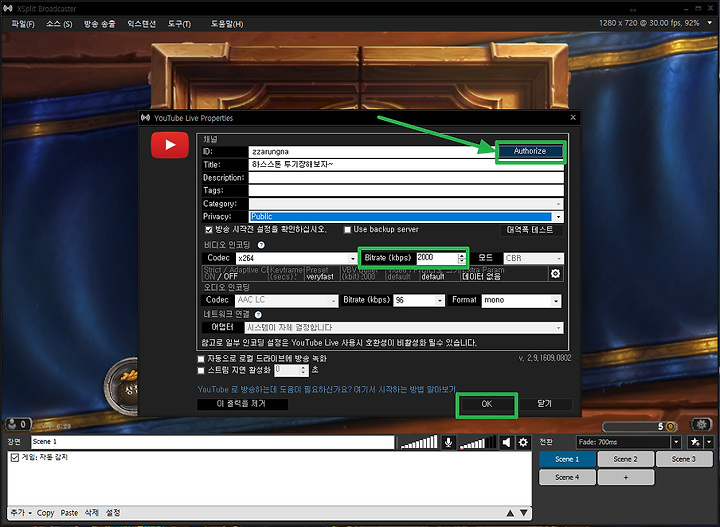The width and height of the screenshot is (720, 527).
Task: Click the Tags input field
Action: pyautogui.click(x=406, y=191)
